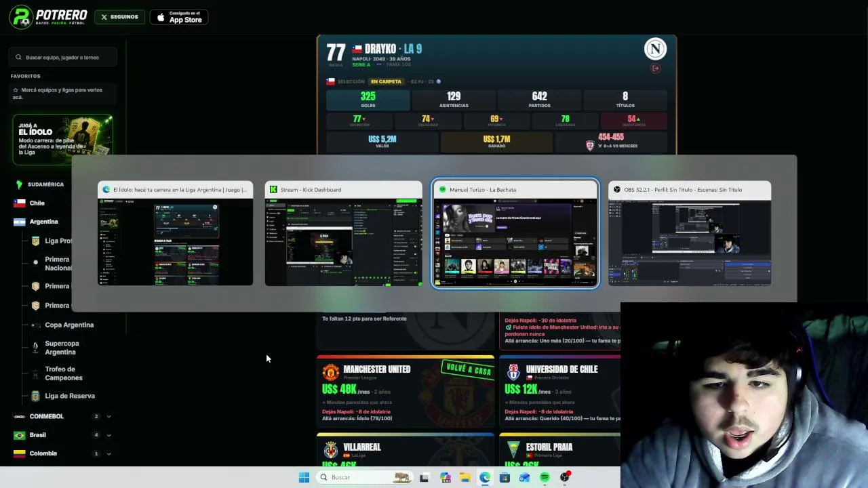Click the CONMEBOL logo icon
The image size is (868, 488).
coord(20,416)
